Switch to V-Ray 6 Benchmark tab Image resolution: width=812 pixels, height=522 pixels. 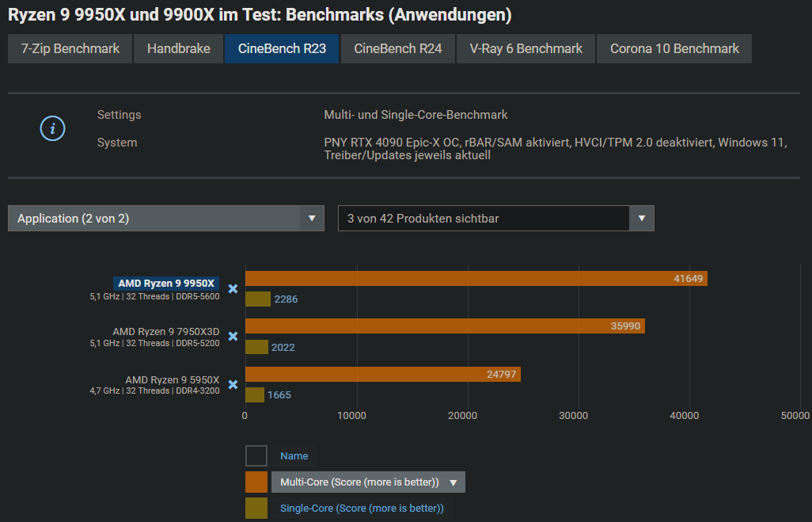[x=526, y=49]
